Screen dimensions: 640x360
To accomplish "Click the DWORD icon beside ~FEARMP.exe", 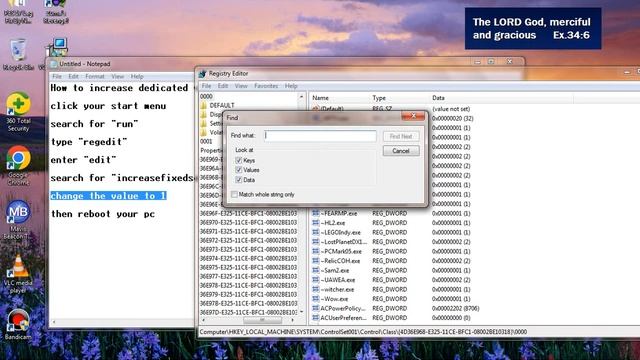I will tap(316, 213).
